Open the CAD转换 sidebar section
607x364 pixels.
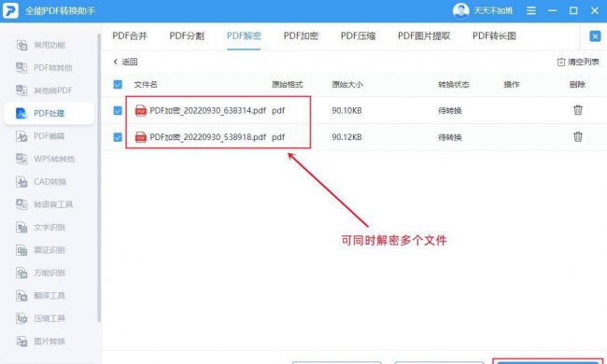tap(41, 181)
